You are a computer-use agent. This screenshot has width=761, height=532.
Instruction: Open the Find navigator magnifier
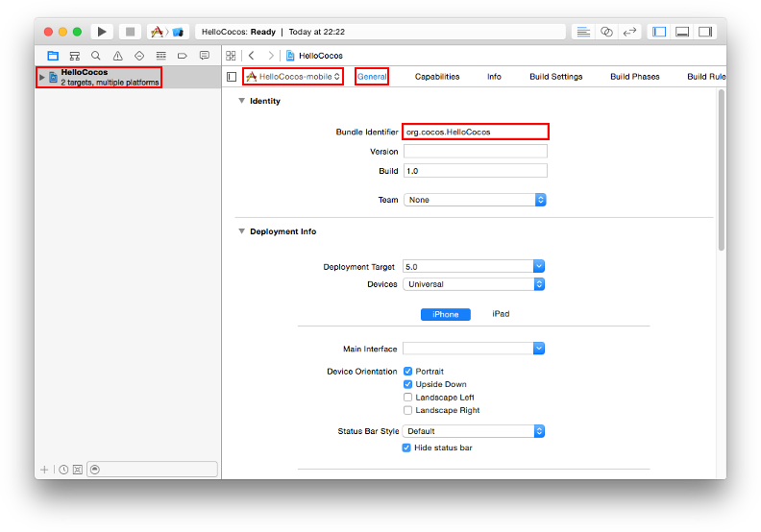pyautogui.click(x=96, y=56)
